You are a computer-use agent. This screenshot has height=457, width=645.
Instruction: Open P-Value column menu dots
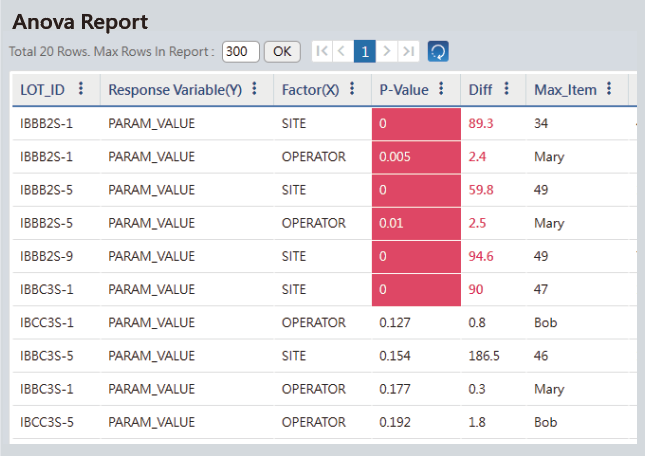tap(442, 89)
